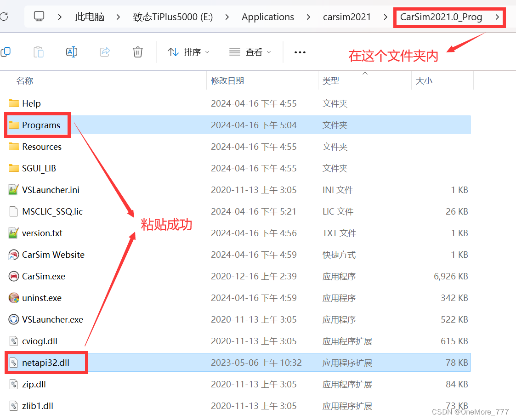Screen dimensions: 516x420
Task: Select the Help folder name
Action: tap(32, 103)
